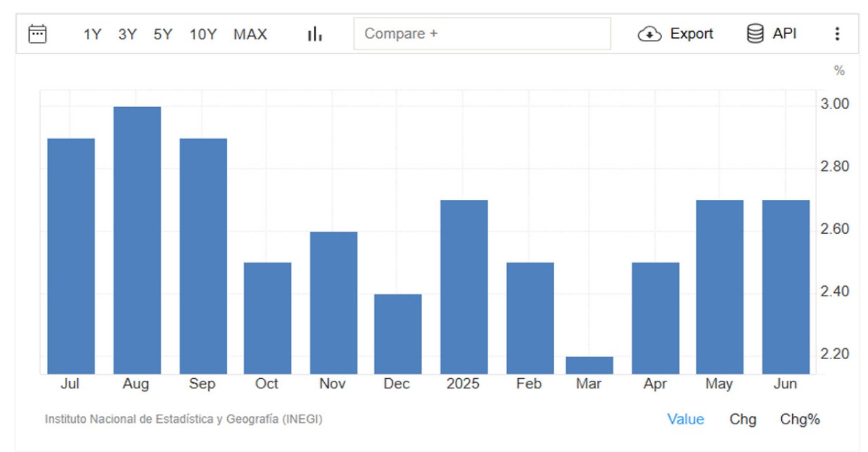This screenshot has width=868, height=452.
Task: Open the Compare + field
Action: pos(481,34)
